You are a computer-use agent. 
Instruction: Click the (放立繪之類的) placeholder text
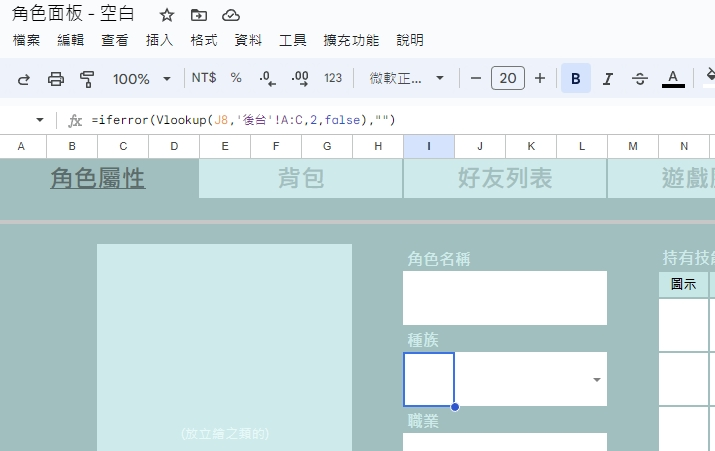click(225, 433)
